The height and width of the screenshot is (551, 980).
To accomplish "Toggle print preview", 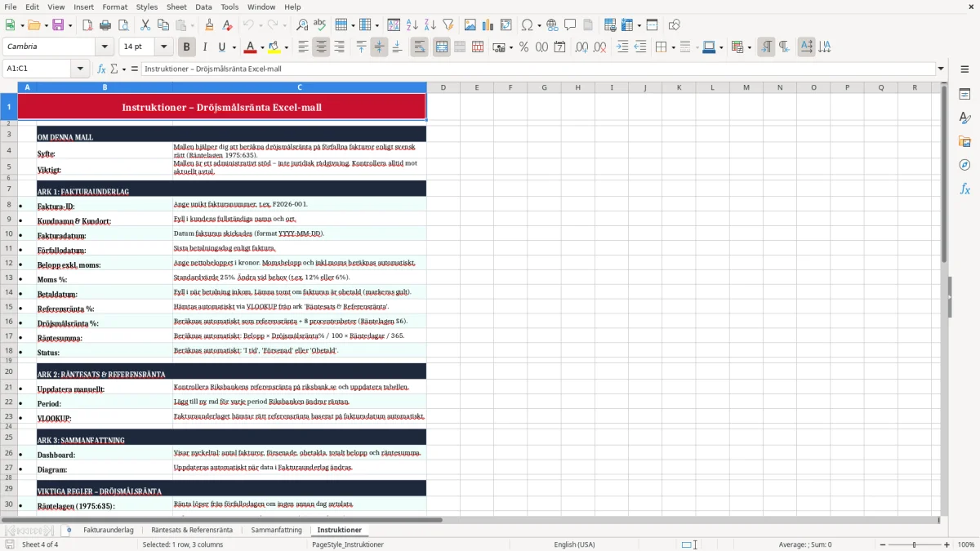I will (122, 25).
